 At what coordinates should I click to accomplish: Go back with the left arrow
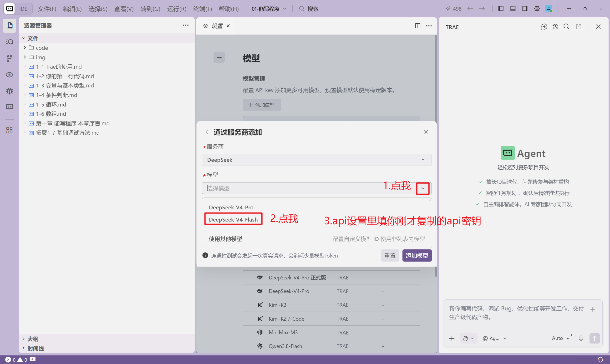(x=470, y=9)
